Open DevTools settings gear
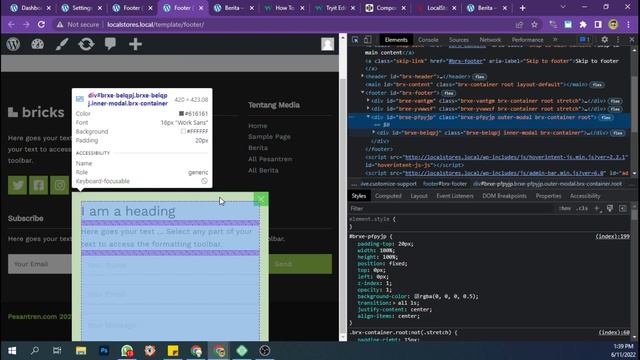 tap(604, 40)
